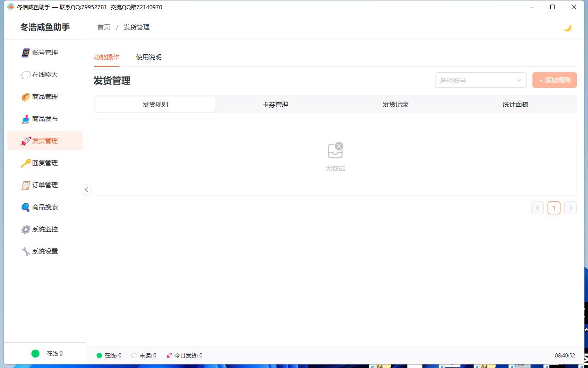Select the 商品发布 sidebar icon

[26, 119]
